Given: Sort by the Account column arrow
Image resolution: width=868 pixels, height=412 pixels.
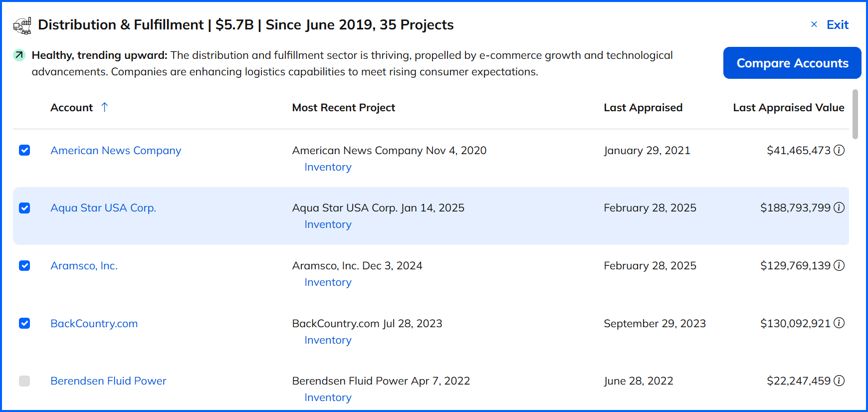Looking at the screenshot, I should (104, 107).
